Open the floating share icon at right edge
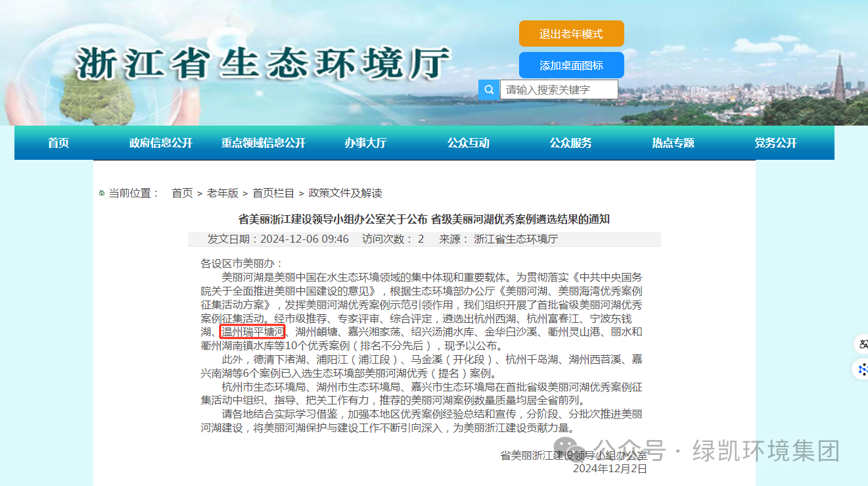 point(862,370)
